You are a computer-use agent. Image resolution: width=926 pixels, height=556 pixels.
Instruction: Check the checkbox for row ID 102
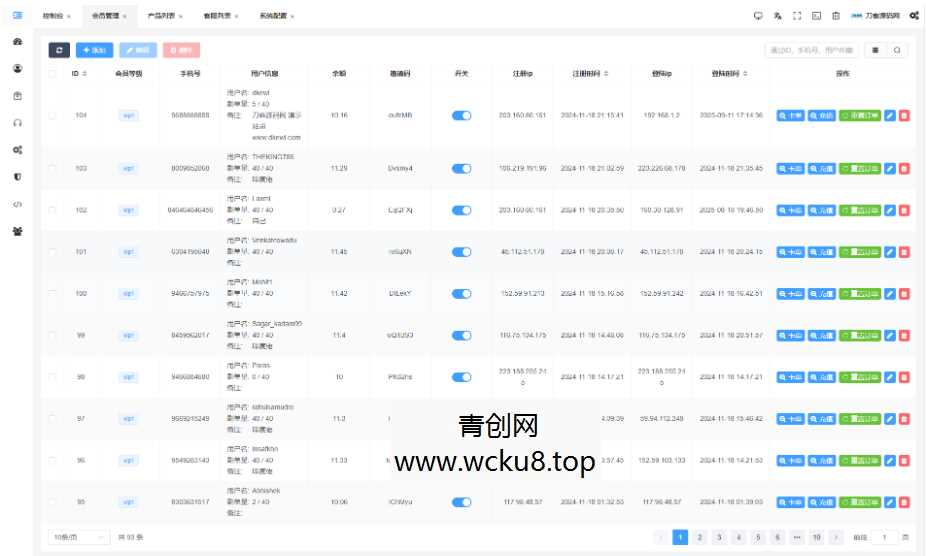53,210
